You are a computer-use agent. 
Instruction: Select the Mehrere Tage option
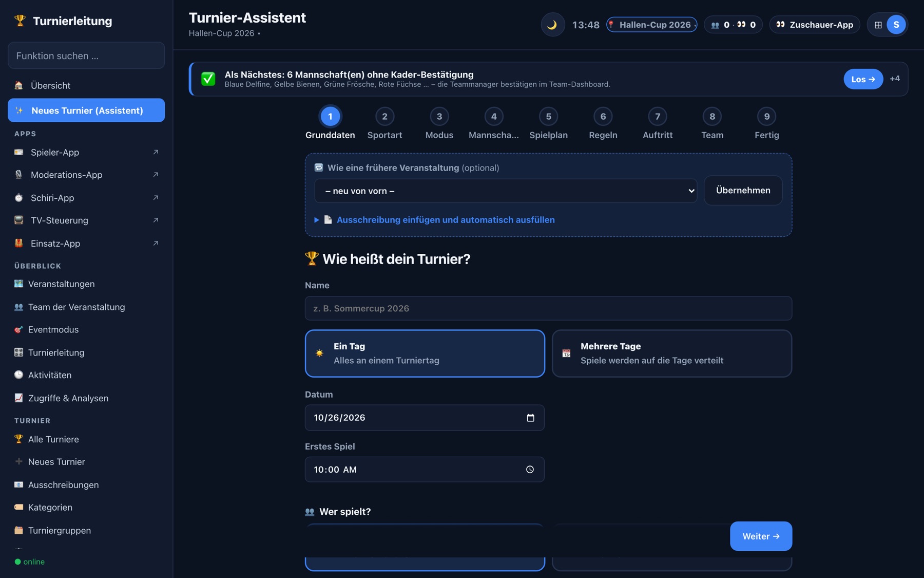(x=671, y=353)
